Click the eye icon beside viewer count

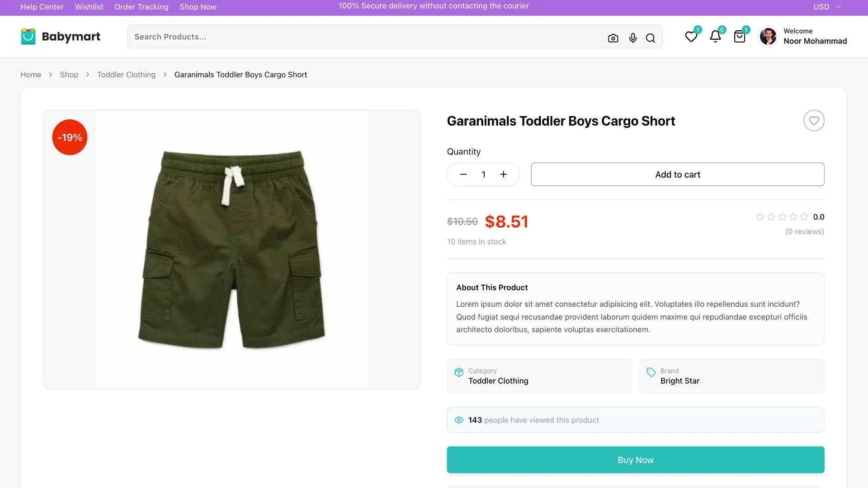(459, 420)
